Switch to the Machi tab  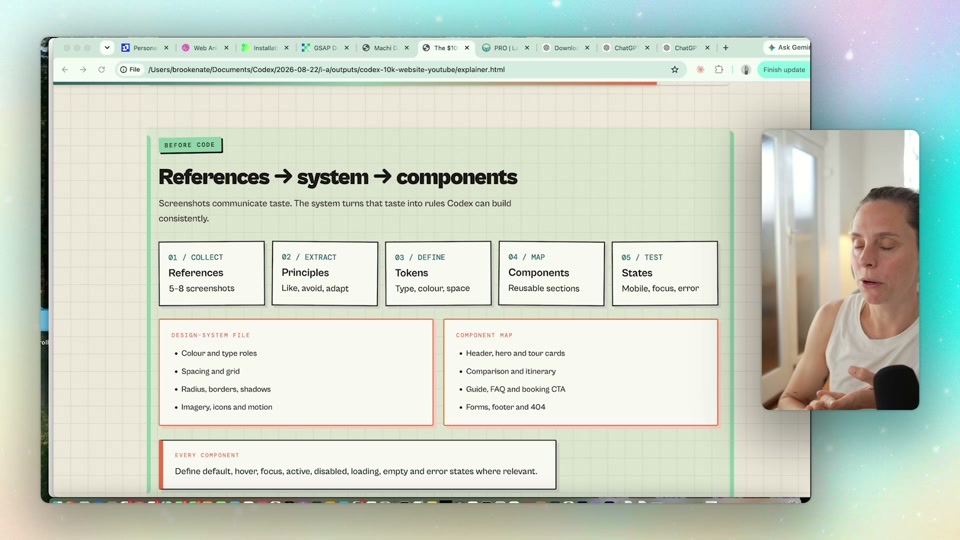click(x=380, y=48)
